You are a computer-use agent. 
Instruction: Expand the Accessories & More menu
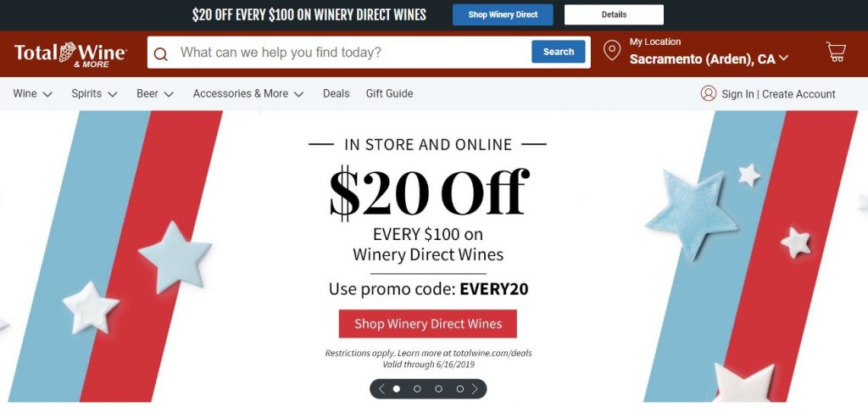pyautogui.click(x=248, y=93)
